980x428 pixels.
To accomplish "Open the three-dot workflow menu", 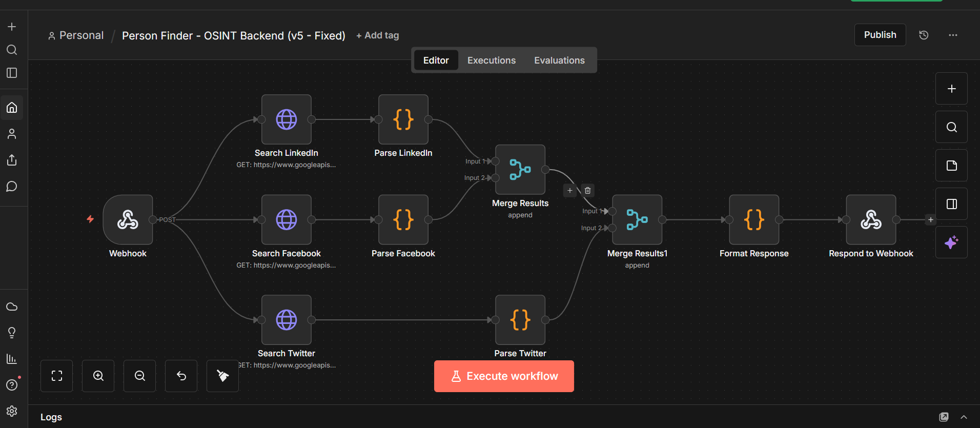I will [x=953, y=35].
